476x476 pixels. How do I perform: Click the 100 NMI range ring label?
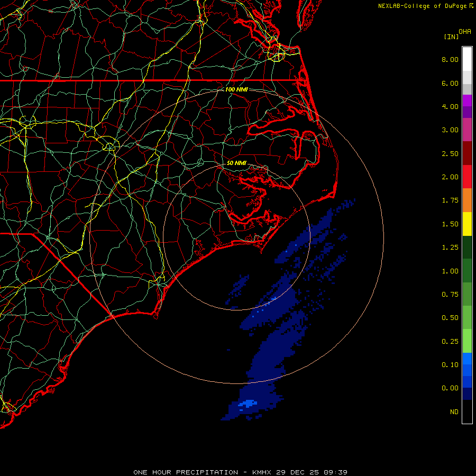[236, 89]
